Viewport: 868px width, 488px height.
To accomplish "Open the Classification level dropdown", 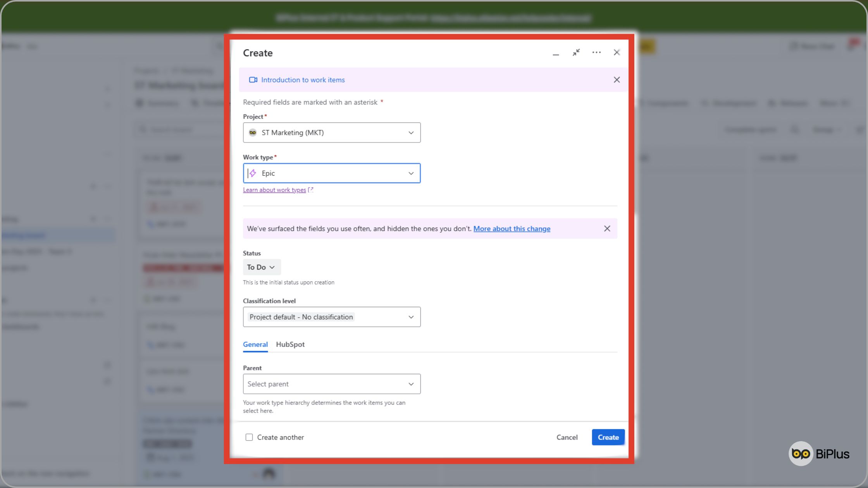I will click(x=332, y=317).
